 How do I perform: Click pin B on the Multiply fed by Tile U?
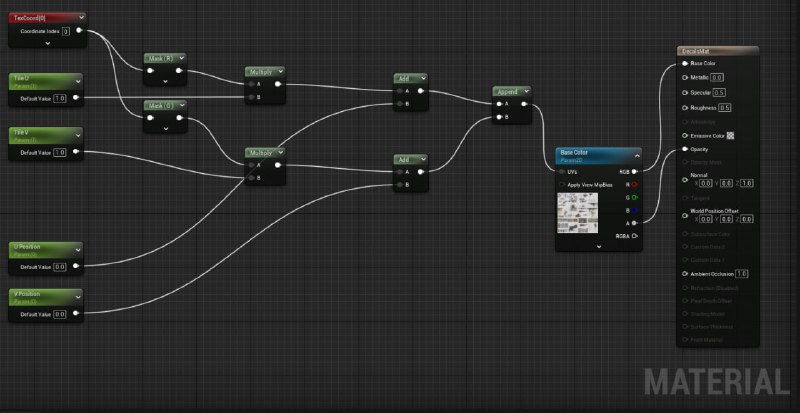pos(251,96)
